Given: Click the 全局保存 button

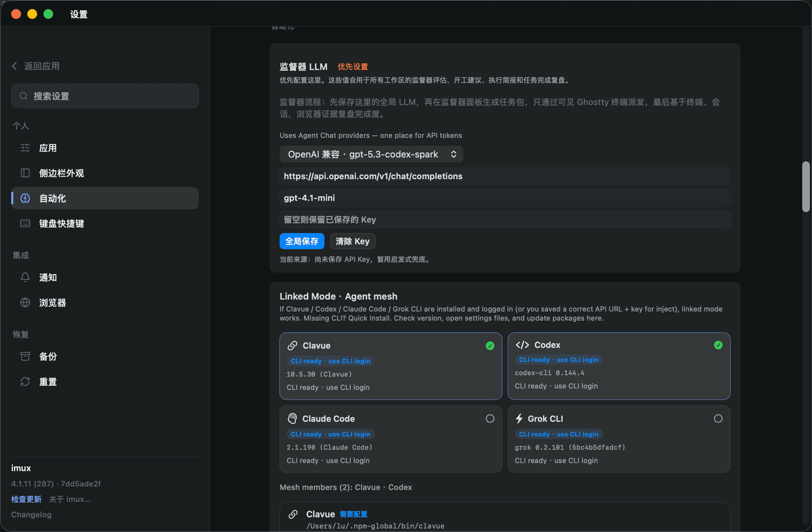Looking at the screenshot, I should 302,241.
